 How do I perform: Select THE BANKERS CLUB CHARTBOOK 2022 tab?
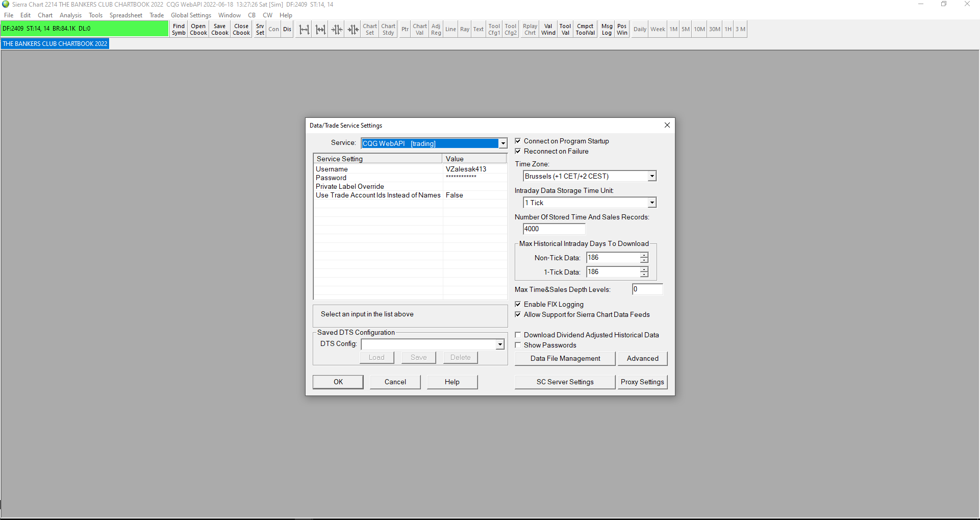coord(55,44)
